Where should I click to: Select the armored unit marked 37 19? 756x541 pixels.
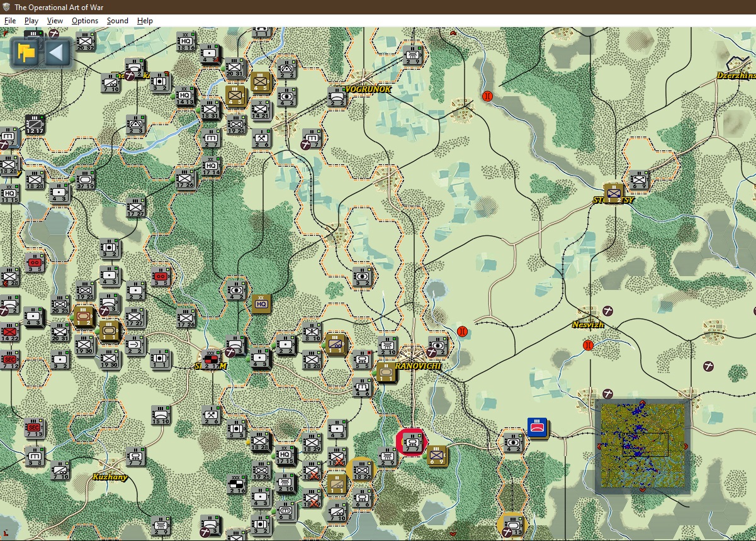84,179
